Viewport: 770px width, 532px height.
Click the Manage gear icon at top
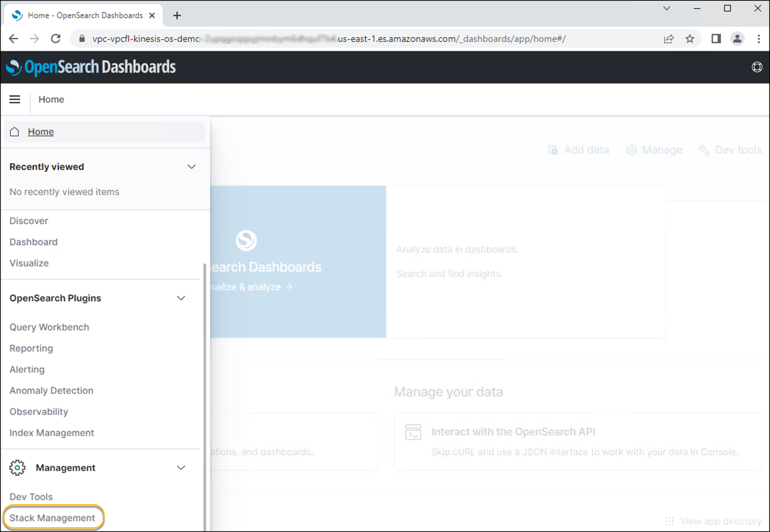632,150
